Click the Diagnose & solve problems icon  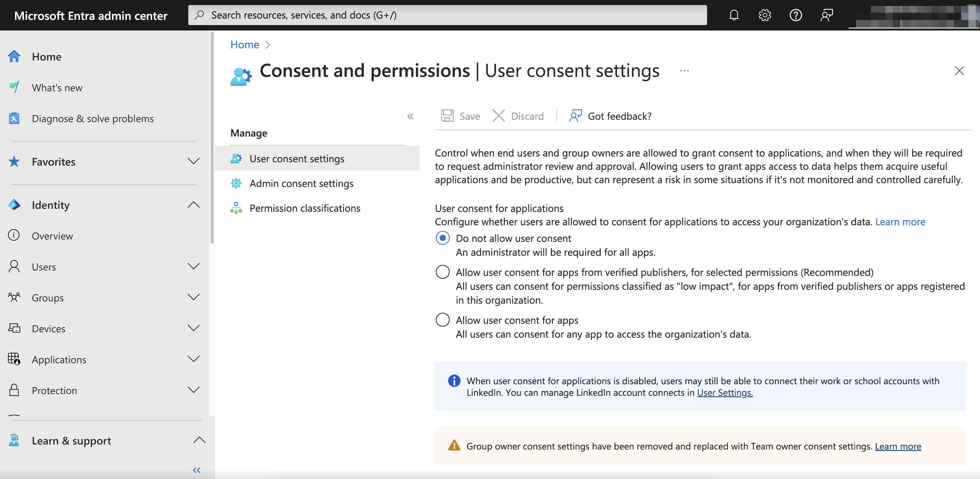[x=14, y=118]
